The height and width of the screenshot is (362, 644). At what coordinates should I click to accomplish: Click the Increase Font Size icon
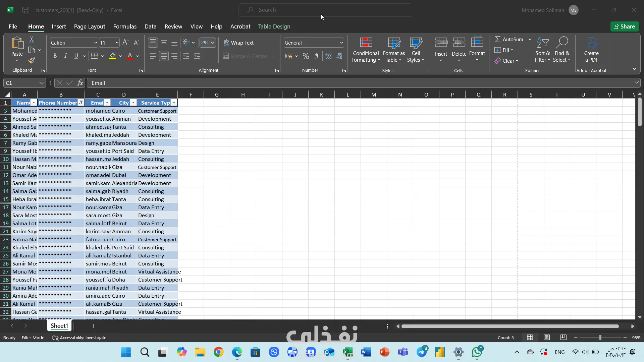[x=125, y=43]
